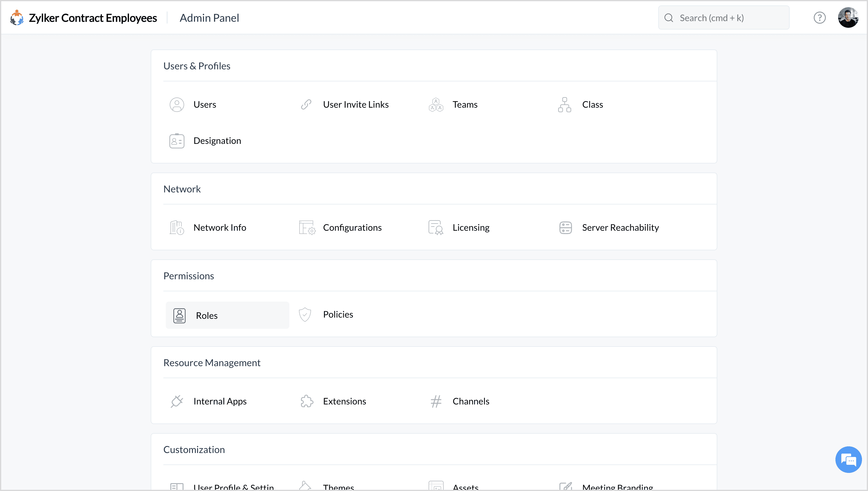Open the help question mark icon

click(819, 18)
